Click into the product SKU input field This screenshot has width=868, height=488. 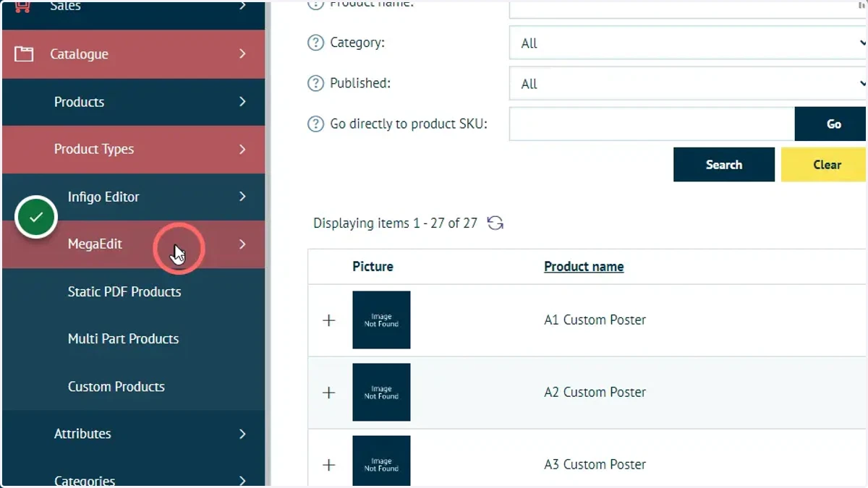[652, 124]
